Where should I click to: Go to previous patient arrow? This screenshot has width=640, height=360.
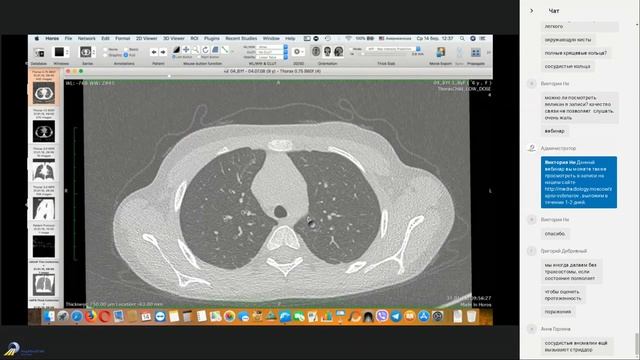click(154, 52)
